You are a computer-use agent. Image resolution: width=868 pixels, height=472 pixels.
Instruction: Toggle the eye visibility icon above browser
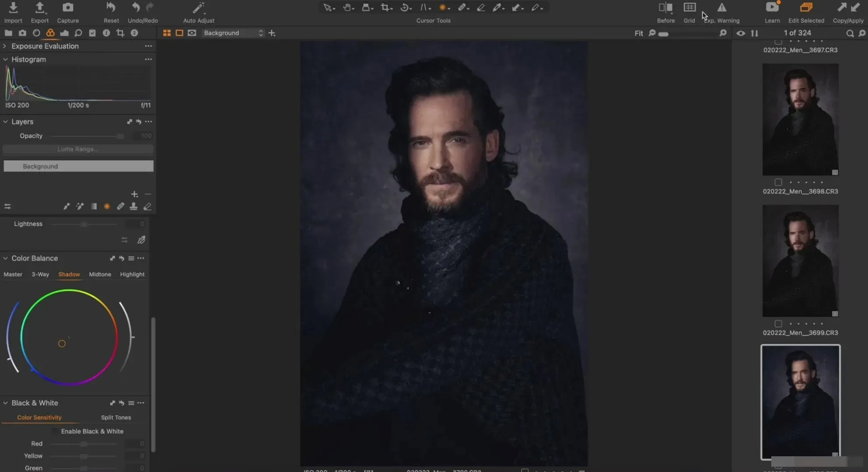(x=740, y=33)
